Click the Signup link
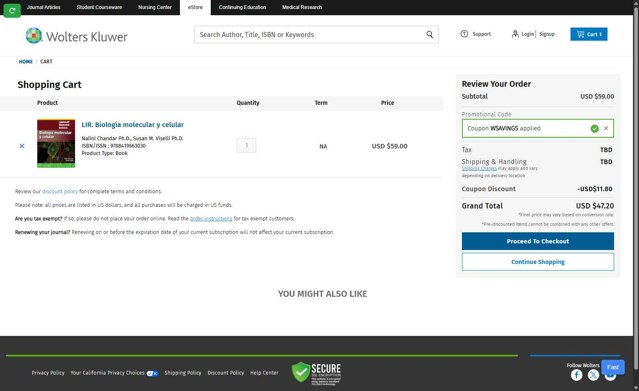This screenshot has width=639, height=391. click(546, 34)
